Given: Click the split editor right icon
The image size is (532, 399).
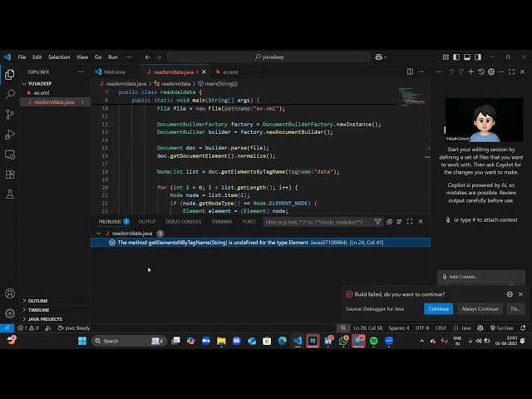Looking at the screenshot, I should tap(410, 71).
